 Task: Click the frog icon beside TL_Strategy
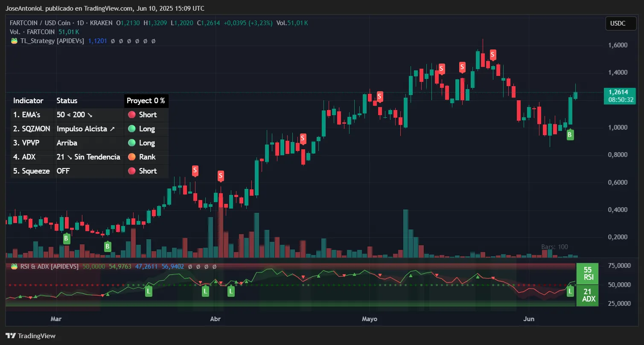(14, 41)
